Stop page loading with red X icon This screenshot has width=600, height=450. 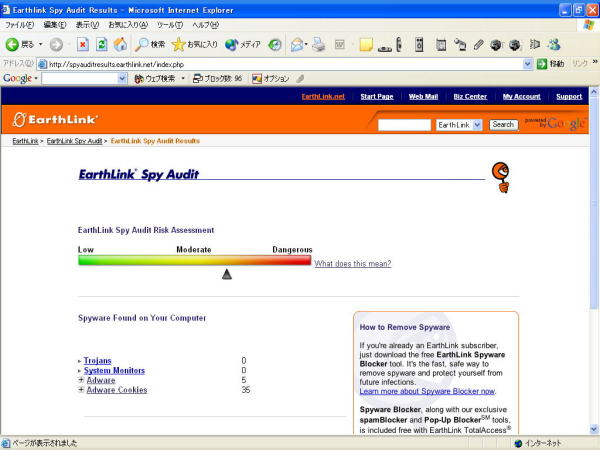click(83, 45)
